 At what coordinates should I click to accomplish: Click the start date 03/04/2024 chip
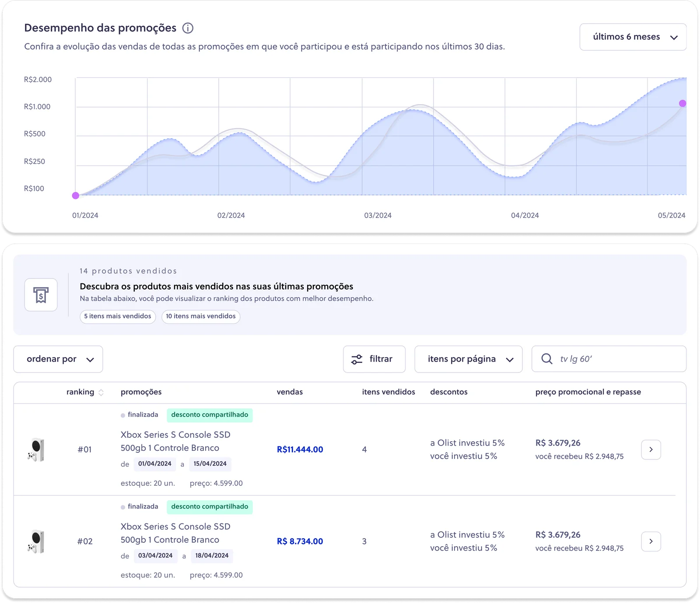(x=155, y=556)
